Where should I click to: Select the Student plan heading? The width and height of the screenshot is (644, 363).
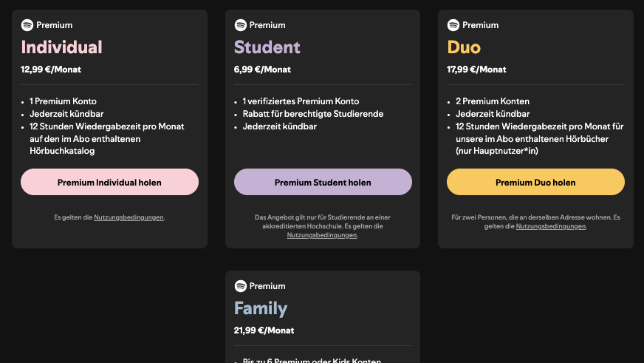pos(267,47)
